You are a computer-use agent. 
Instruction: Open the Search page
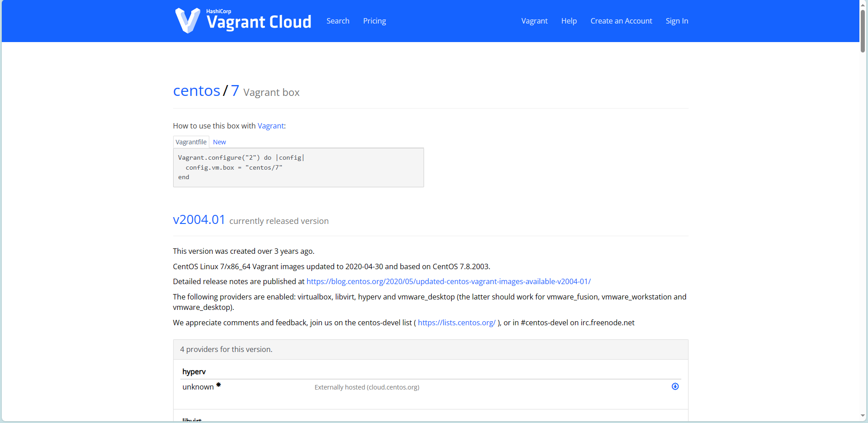[338, 21]
